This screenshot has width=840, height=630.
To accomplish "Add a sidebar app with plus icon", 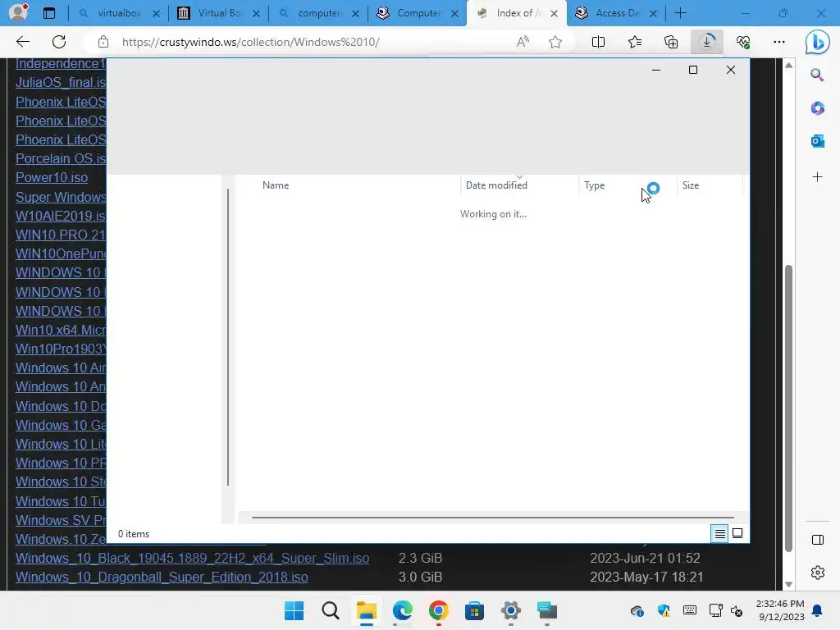I will click(817, 177).
